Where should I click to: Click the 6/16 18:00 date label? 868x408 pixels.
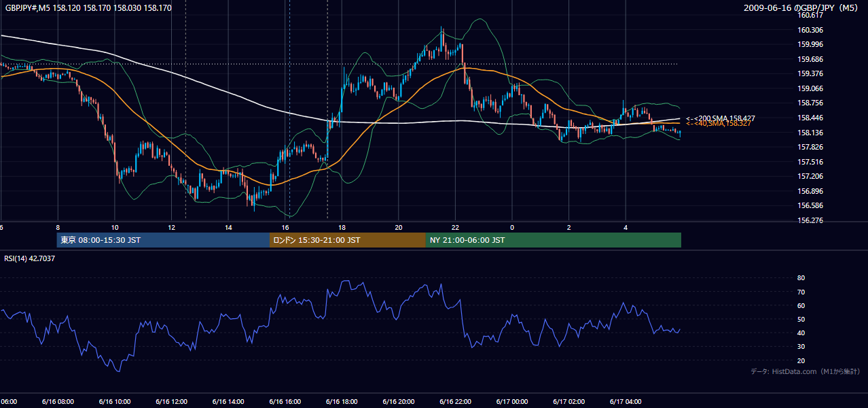point(341,402)
